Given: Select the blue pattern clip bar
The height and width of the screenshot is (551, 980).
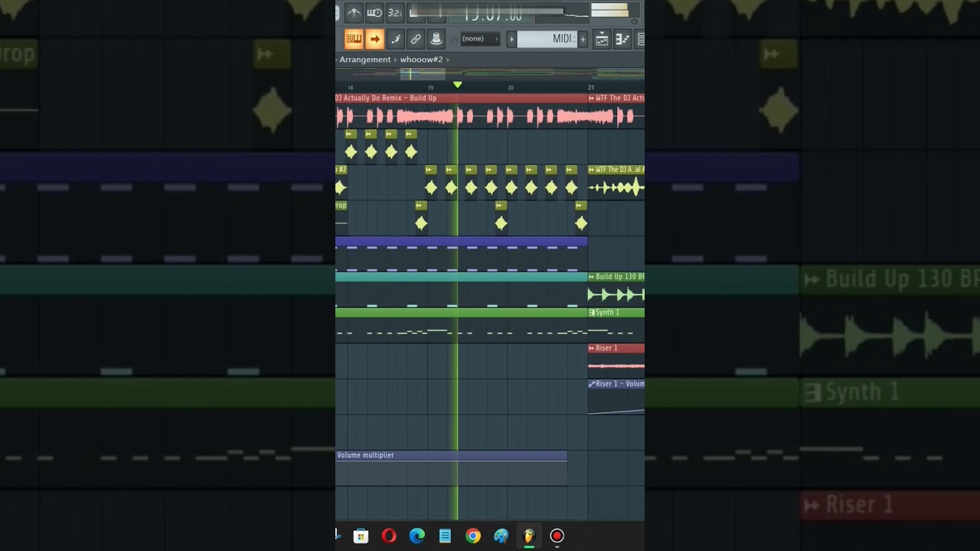Looking at the screenshot, I should (x=462, y=242).
